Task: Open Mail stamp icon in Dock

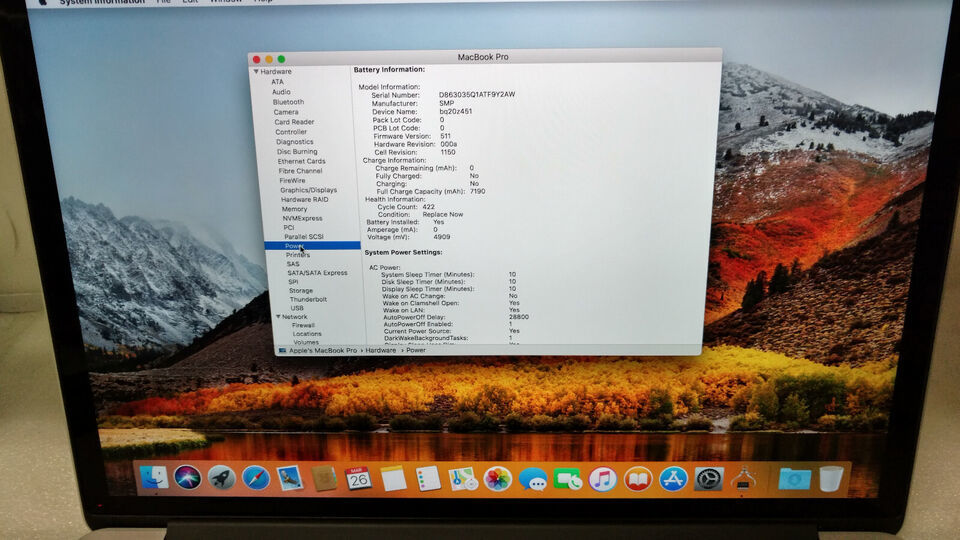Action: [289, 478]
